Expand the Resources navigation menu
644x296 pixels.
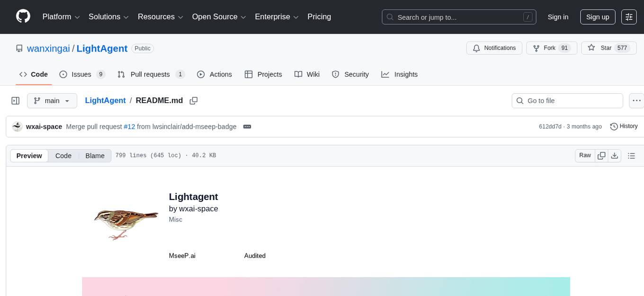click(160, 17)
